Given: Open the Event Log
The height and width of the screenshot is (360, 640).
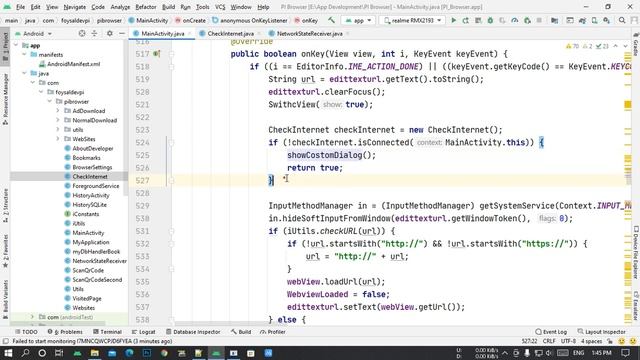Looking at the screenshot, I should [x=551, y=332].
